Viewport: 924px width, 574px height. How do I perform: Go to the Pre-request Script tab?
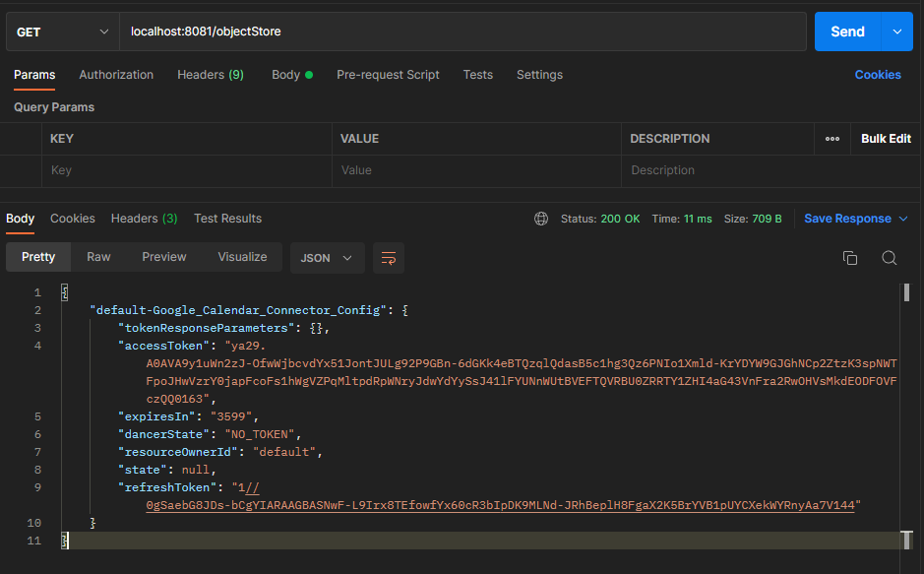pos(388,75)
